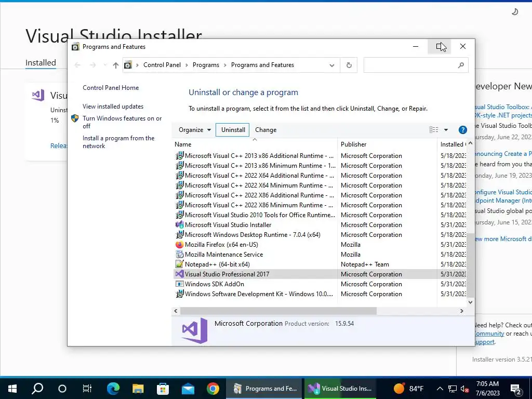Open Task View from taskbar

click(87, 389)
